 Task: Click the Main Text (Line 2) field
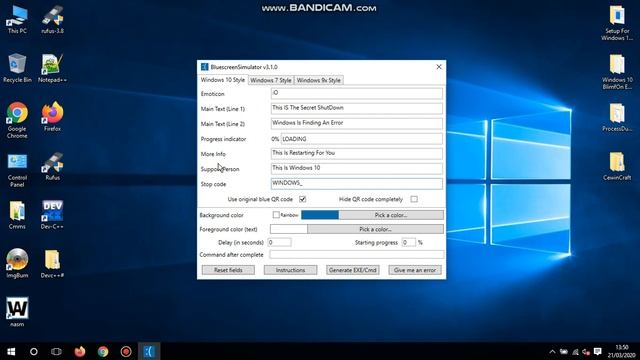pyautogui.click(x=357, y=123)
